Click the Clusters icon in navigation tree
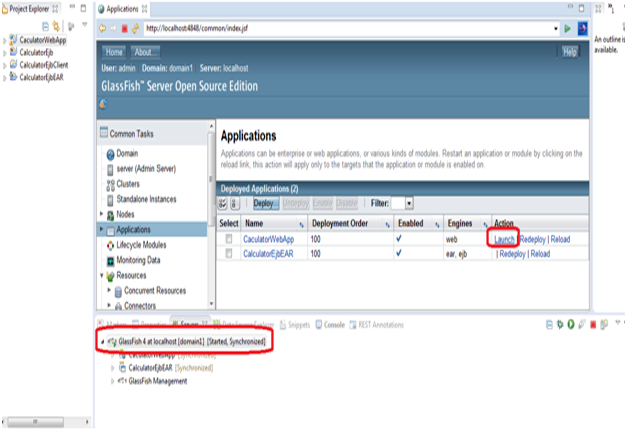Screen dimensions: 628x431 click(111, 185)
